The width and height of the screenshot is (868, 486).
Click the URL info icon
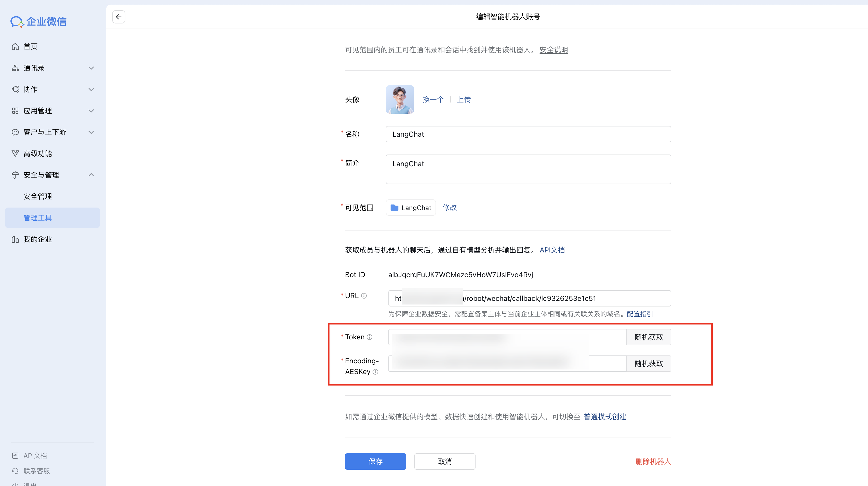(364, 296)
